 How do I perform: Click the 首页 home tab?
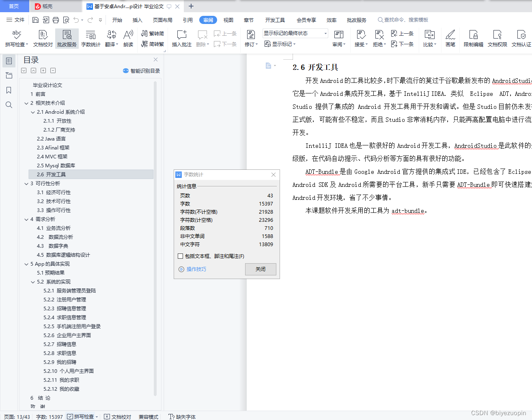click(x=14, y=6)
